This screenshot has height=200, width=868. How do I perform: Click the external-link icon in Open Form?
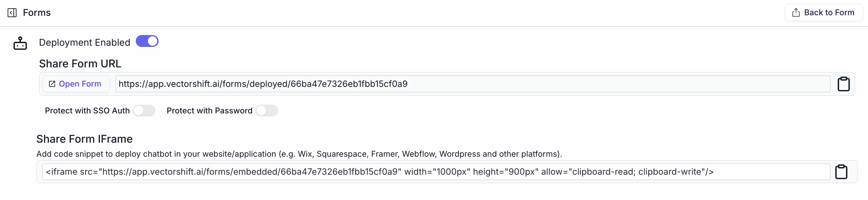(x=52, y=84)
